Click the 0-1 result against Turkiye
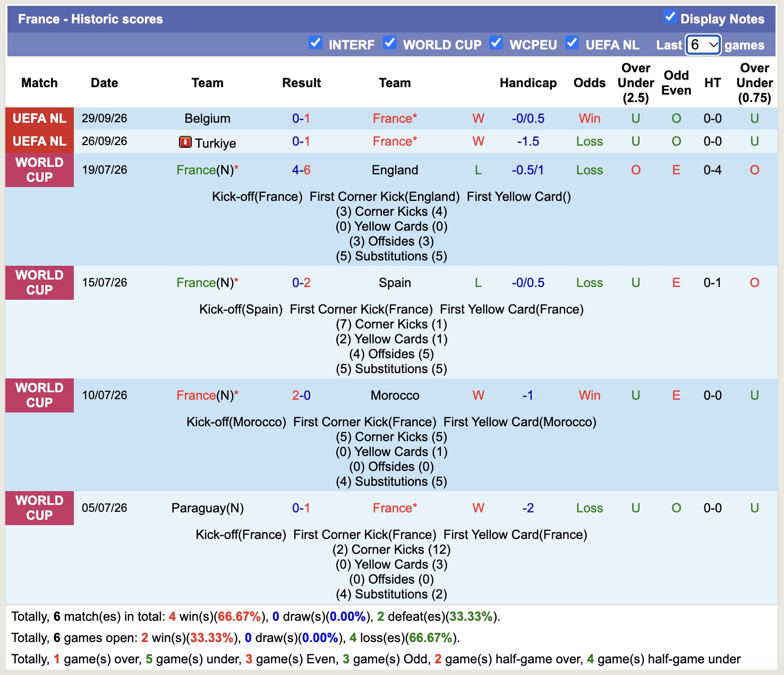784x675 pixels. (x=301, y=141)
